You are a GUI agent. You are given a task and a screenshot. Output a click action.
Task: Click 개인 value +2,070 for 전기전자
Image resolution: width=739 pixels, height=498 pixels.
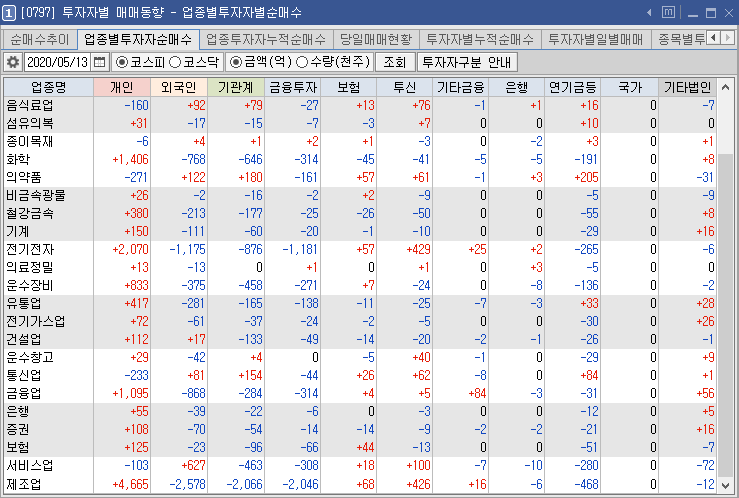tap(130, 250)
